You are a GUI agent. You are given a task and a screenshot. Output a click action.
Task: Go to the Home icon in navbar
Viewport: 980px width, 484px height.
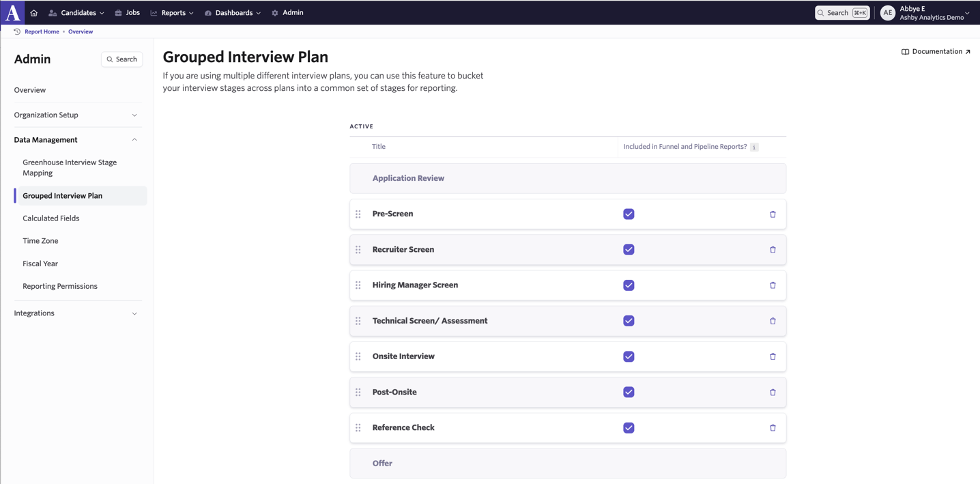click(x=33, y=13)
